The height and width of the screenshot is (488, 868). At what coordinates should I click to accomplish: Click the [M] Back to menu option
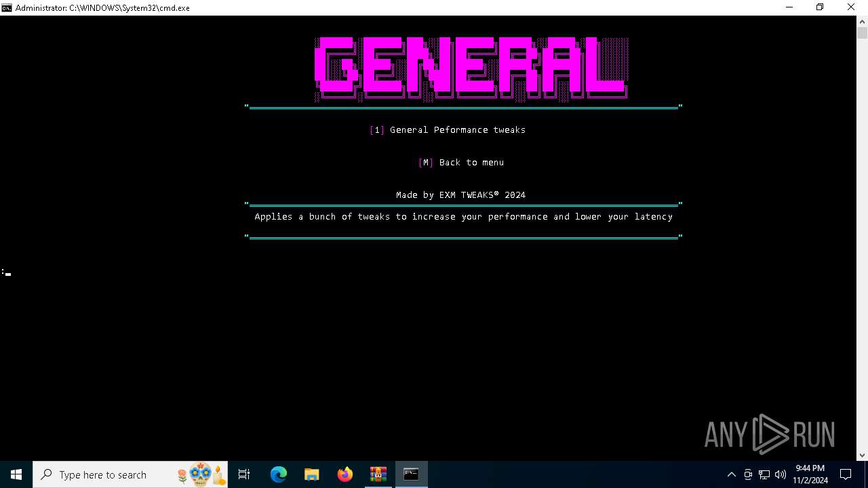(461, 162)
